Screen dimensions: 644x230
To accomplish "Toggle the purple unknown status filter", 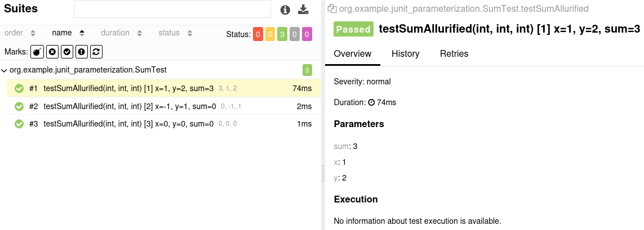I will pyautogui.click(x=307, y=34).
